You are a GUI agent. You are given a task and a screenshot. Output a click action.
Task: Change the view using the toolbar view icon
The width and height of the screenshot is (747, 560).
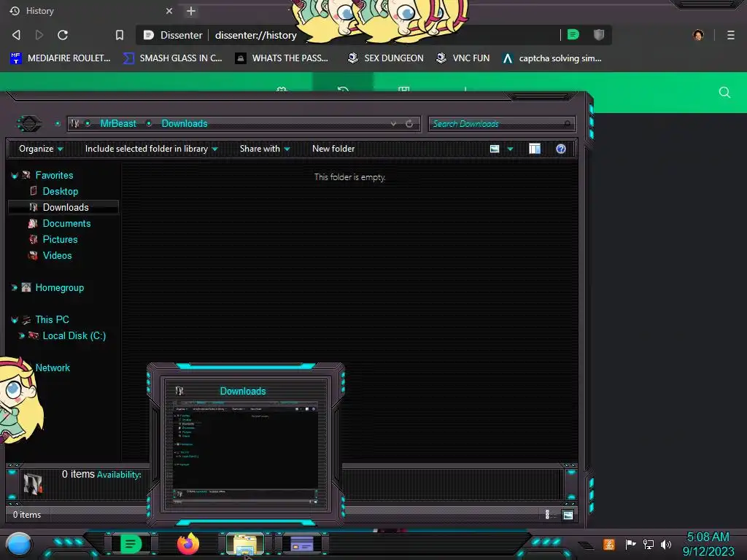coord(495,149)
